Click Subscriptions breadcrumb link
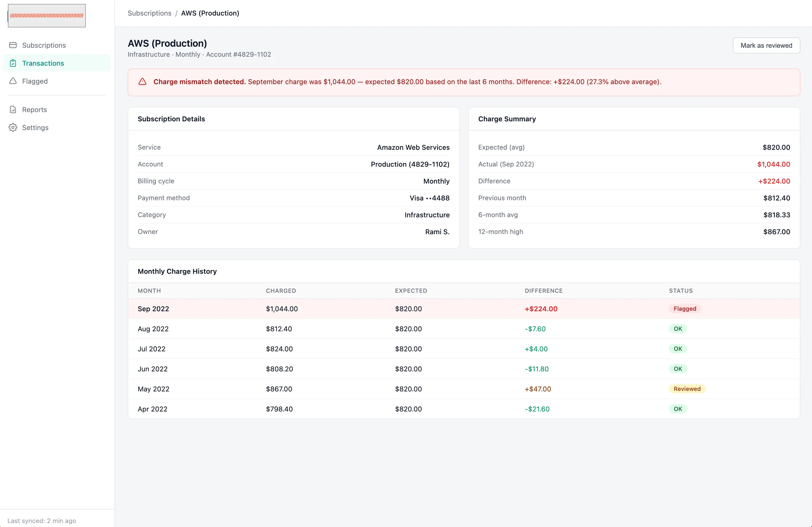 click(x=149, y=13)
